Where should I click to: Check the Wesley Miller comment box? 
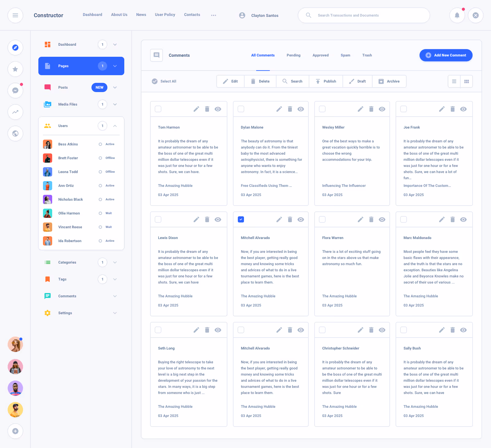pyautogui.click(x=322, y=109)
